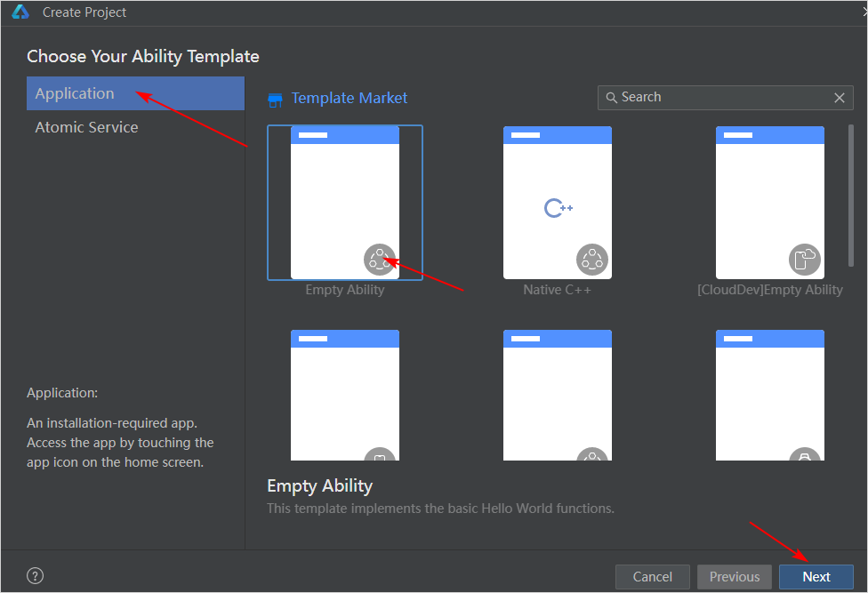Click the Empty Ability badge icon
This screenshot has width=868, height=593.
pyautogui.click(x=380, y=260)
